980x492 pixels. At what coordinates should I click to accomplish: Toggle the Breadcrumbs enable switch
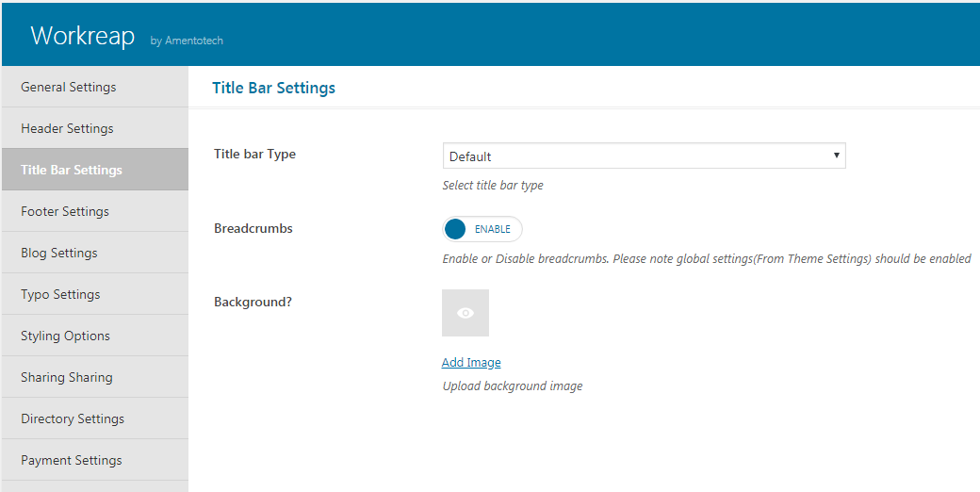point(482,229)
